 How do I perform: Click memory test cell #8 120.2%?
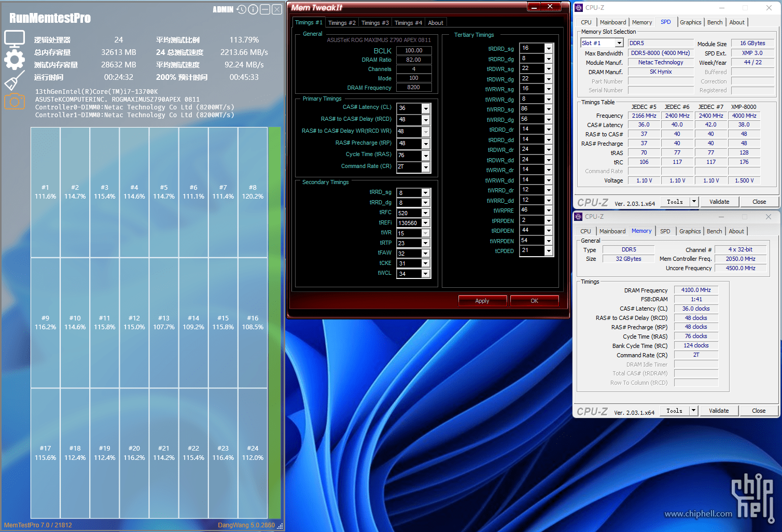coord(253,192)
